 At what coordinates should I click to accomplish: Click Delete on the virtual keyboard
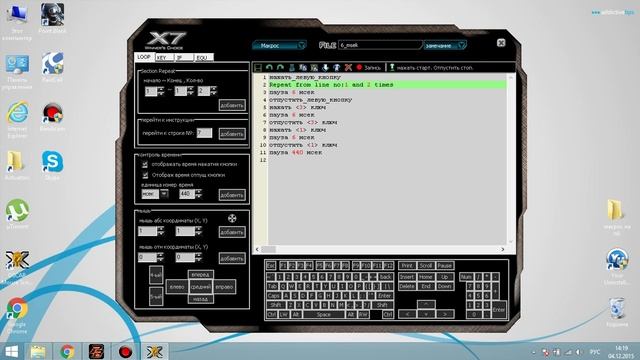407,286
